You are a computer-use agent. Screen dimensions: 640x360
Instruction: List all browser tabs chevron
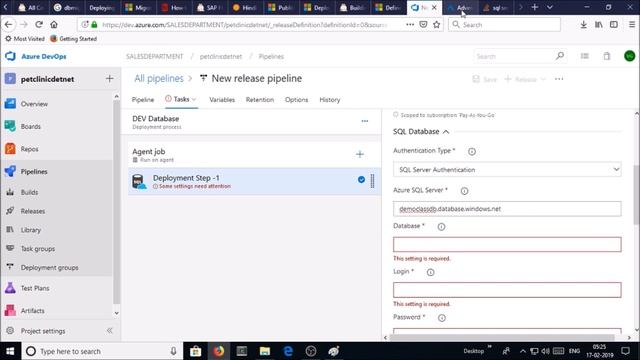click(x=549, y=7)
